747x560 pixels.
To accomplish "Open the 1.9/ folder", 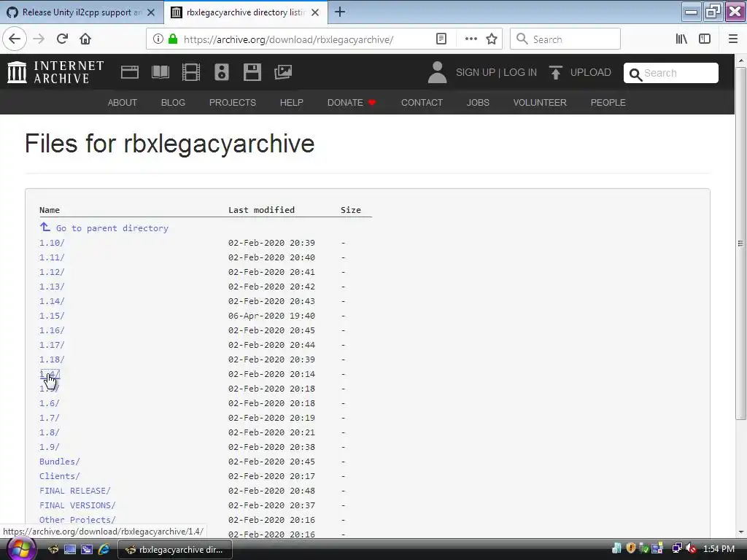I will [50, 447].
